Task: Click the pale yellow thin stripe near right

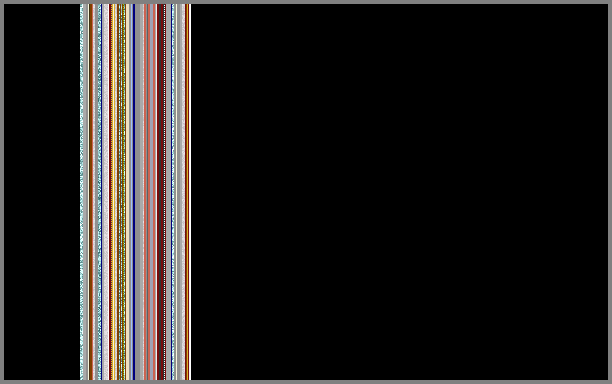Action: [x=176, y=192]
